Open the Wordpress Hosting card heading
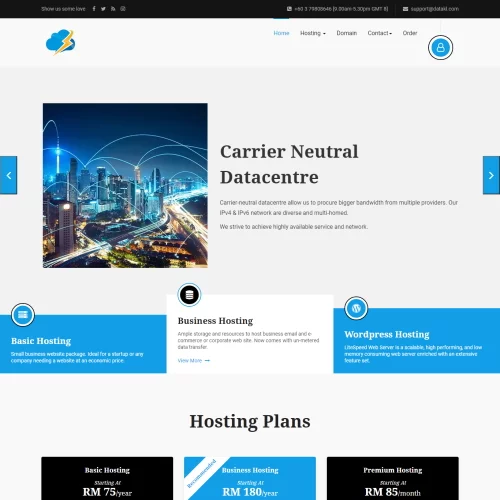This screenshot has width=500, height=500. [x=387, y=334]
